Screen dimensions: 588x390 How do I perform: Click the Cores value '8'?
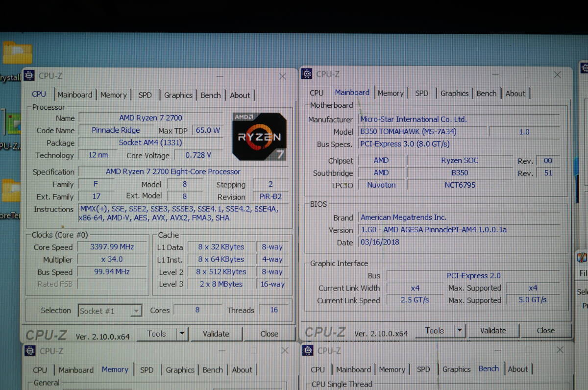197,310
